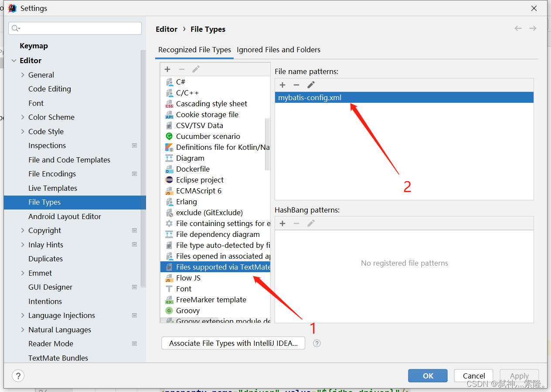This screenshot has width=551, height=392.
Task: Click the OK button
Action: (428, 376)
